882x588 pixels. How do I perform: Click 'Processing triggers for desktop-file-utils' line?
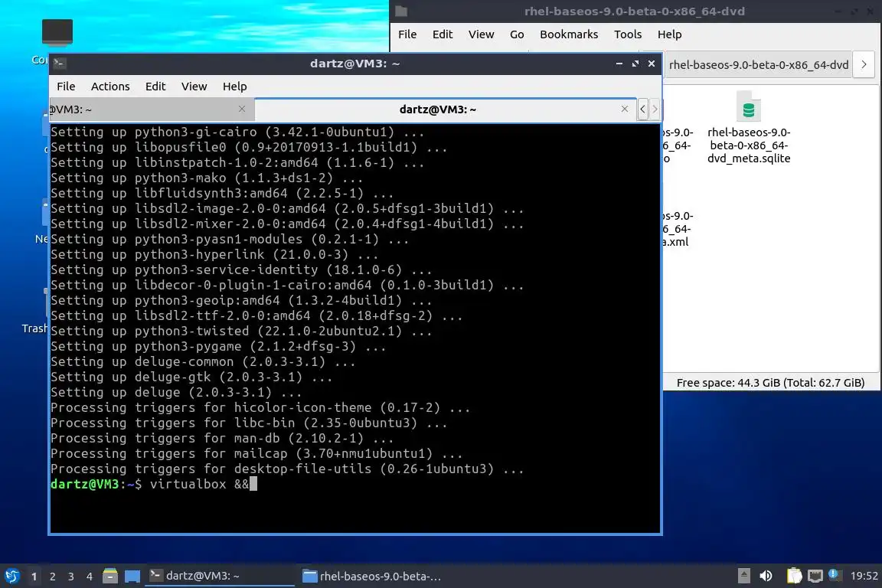coord(287,469)
